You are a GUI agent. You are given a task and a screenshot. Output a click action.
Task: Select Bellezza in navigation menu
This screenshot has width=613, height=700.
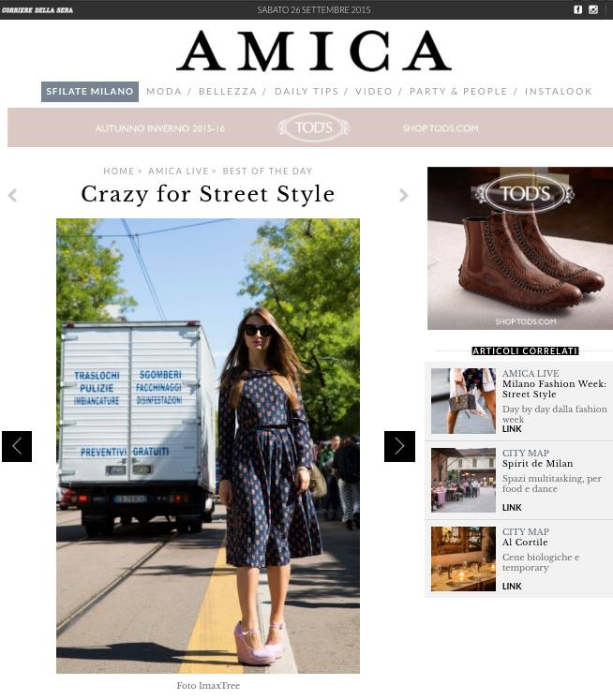pos(228,92)
